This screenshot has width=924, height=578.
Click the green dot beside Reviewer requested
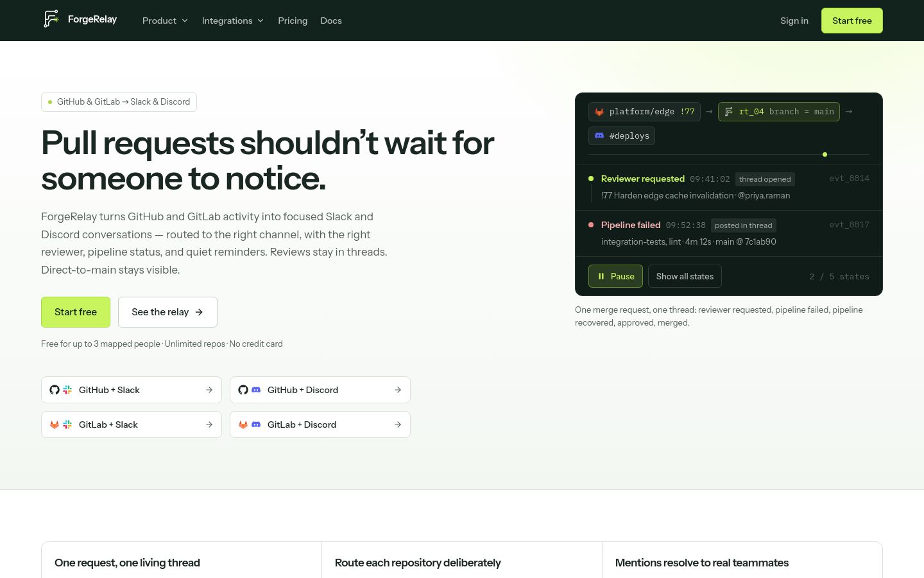point(591,179)
